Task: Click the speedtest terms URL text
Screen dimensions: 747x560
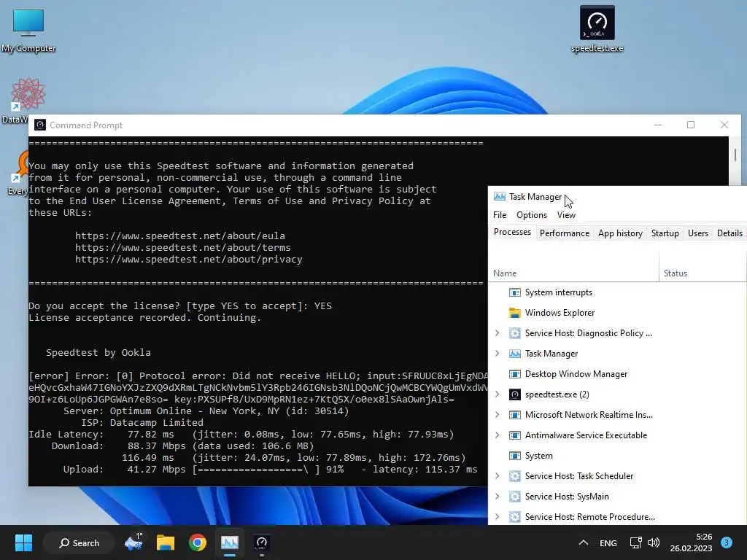Action: point(182,248)
